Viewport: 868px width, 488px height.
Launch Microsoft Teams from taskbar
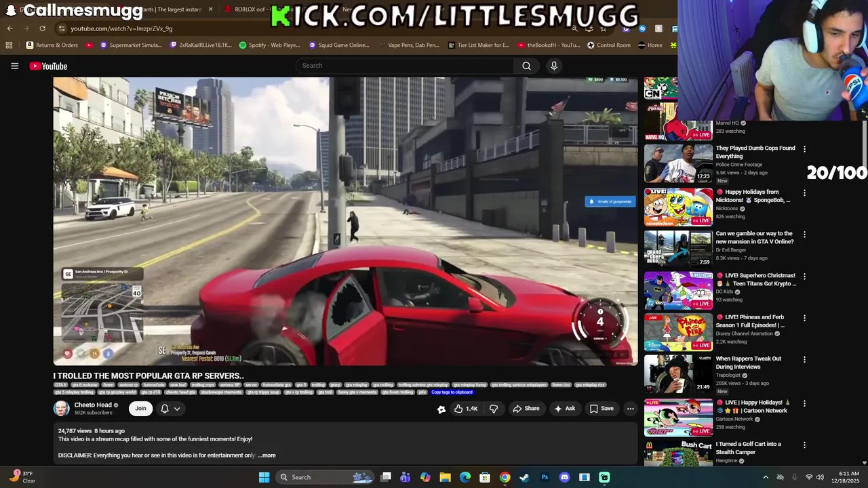point(406,477)
